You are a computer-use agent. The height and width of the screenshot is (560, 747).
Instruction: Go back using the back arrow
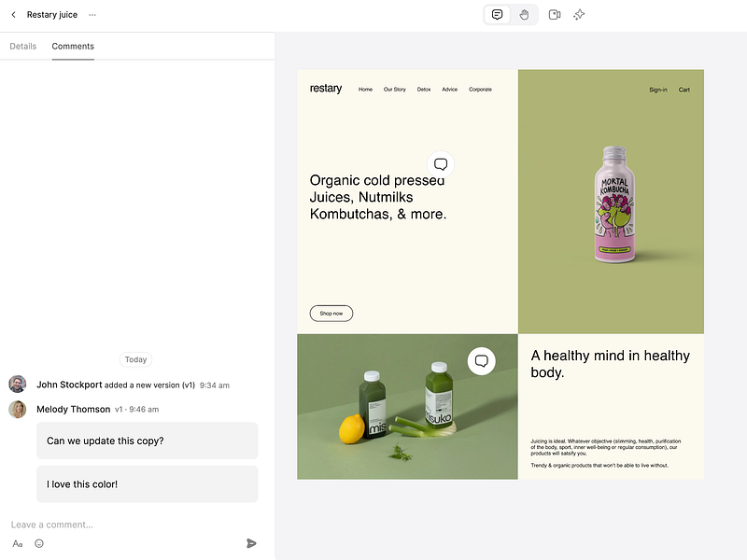pos(13,15)
